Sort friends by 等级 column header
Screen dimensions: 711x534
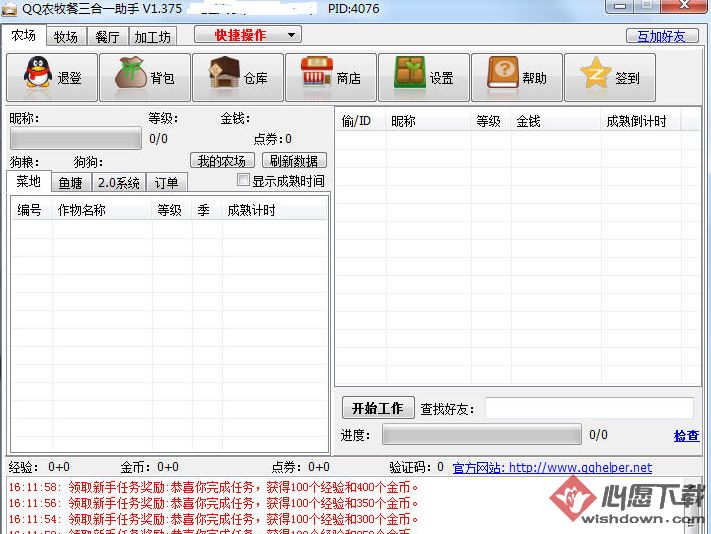(491, 121)
